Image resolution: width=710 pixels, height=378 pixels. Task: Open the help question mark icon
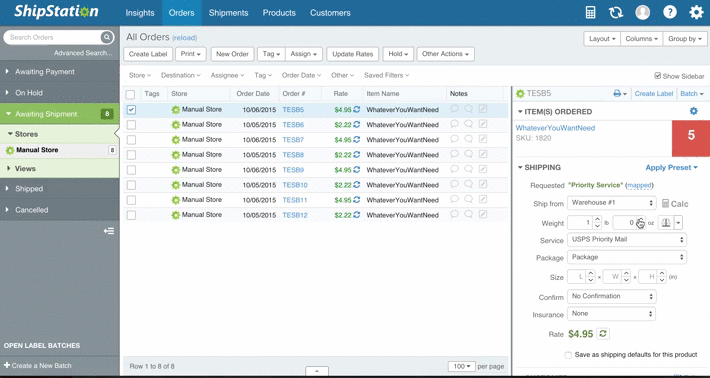coord(670,13)
